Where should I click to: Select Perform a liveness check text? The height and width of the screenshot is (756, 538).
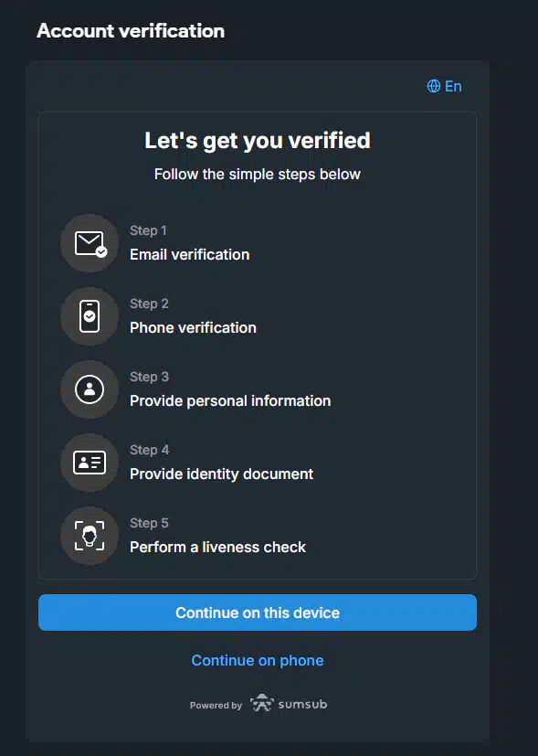point(217,548)
